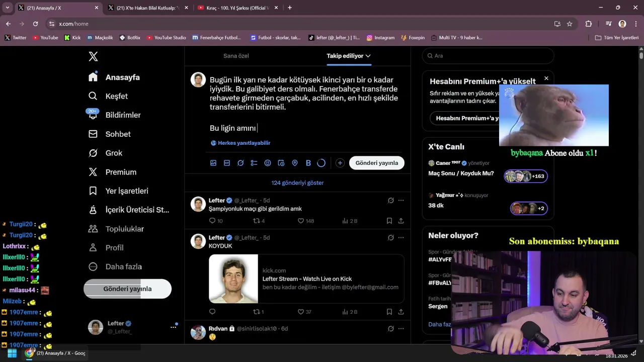Open Kick bookmark in bookmarks bar
The image size is (644, 362).
tap(72, 38)
